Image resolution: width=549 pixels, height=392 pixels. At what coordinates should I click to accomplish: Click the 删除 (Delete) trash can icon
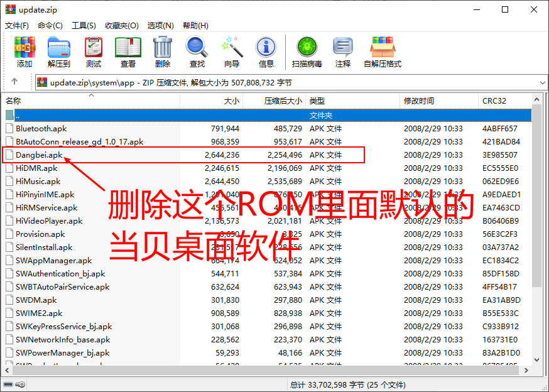click(163, 47)
